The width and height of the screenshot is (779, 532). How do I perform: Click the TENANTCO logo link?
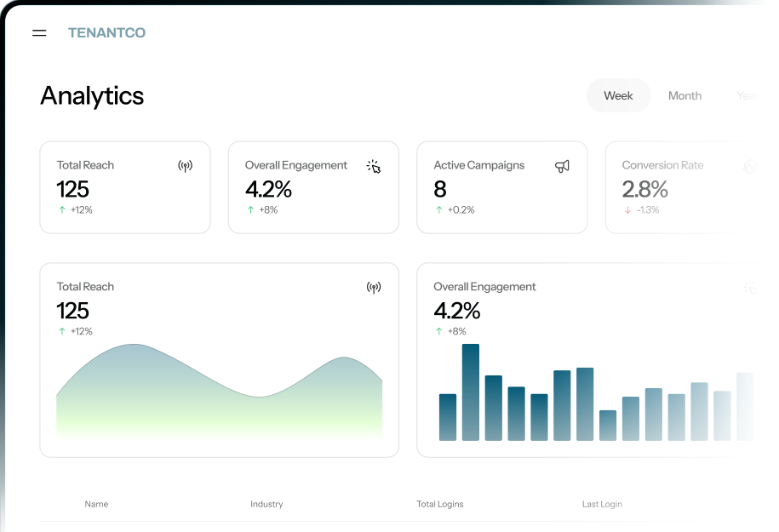coord(106,33)
